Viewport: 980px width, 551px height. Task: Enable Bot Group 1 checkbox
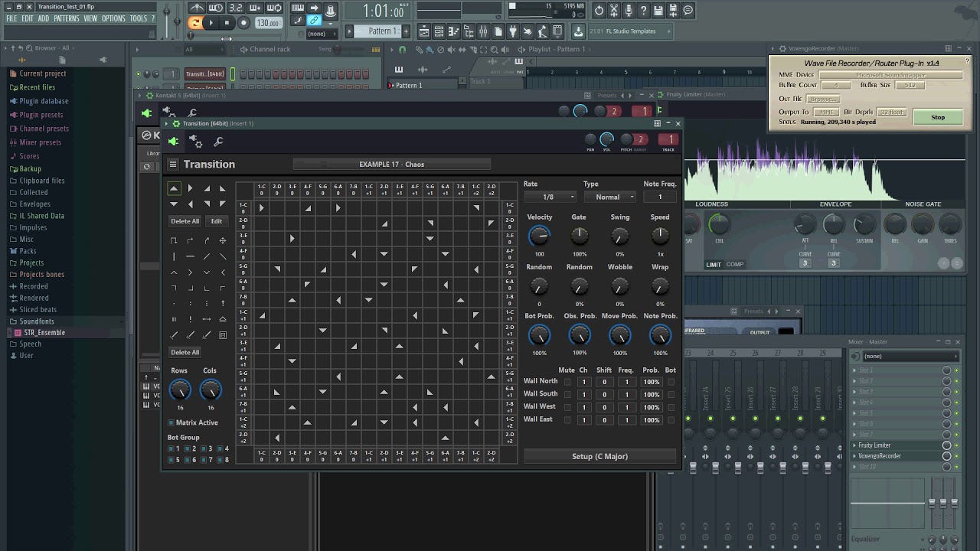point(171,449)
